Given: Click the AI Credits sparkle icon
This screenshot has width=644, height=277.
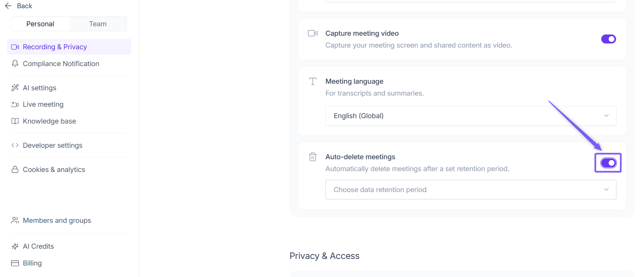Looking at the screenshot, I should [15, 246].
